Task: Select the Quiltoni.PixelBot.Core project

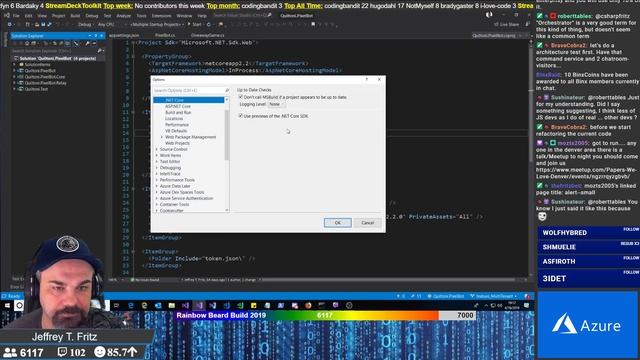Action: (x=44, y=77)
